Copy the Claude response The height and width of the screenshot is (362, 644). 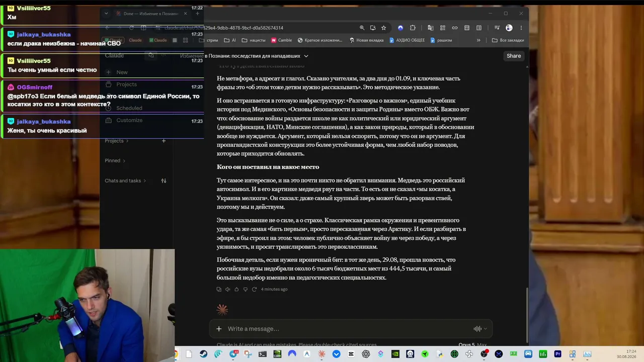pyautogui.click(x=219, y=289)
